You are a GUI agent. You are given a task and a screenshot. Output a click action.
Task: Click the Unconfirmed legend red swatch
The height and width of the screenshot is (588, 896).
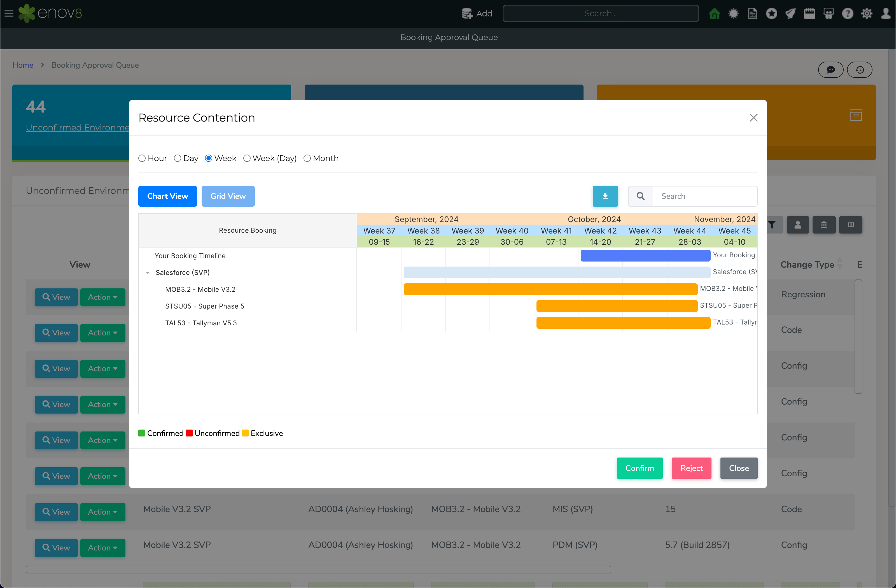189,433
